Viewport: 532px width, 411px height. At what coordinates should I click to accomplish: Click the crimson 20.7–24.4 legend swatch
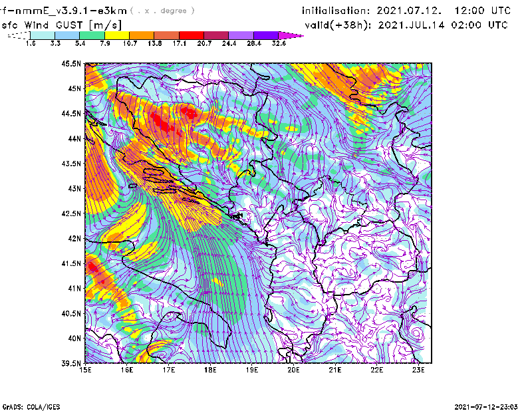click(216, 35)
